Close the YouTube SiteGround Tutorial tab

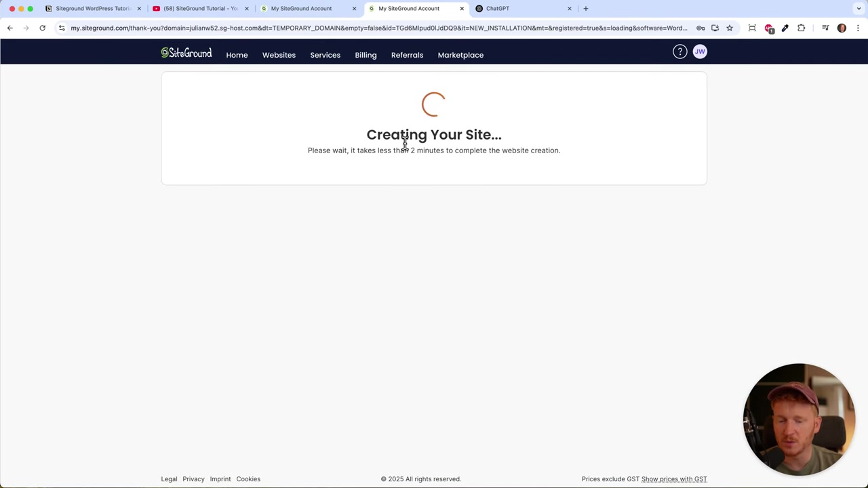(247, 8)
